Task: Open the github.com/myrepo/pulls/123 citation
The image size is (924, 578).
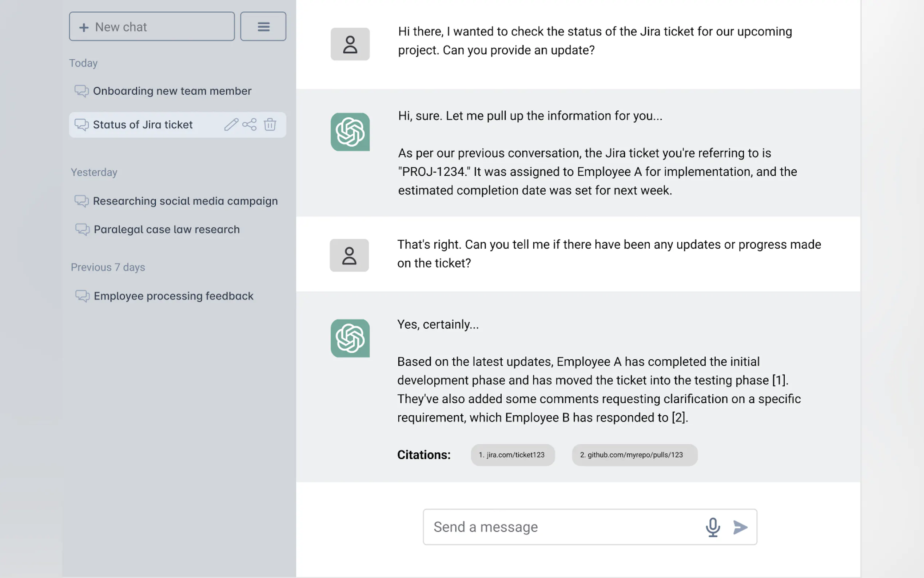Action: 634,455
